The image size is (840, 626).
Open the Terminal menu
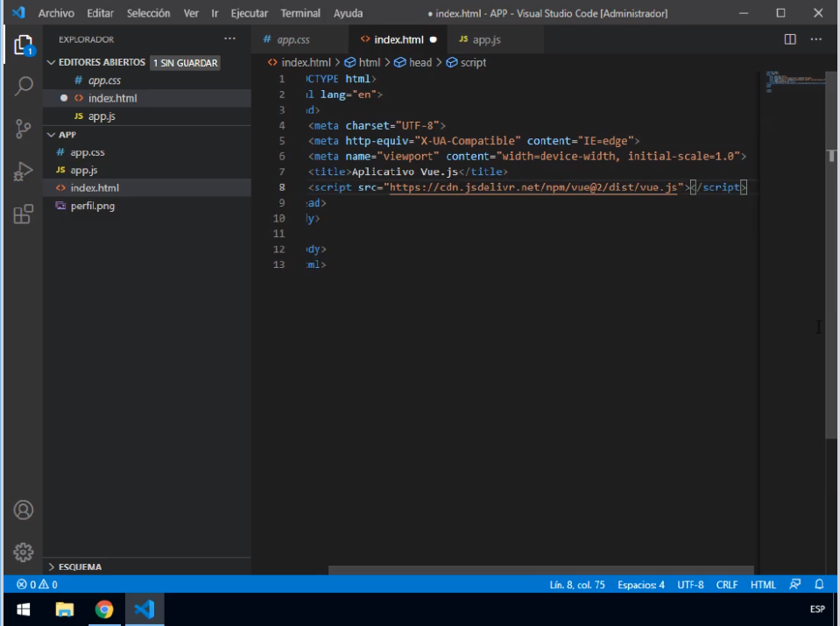[x=300, y=13]
